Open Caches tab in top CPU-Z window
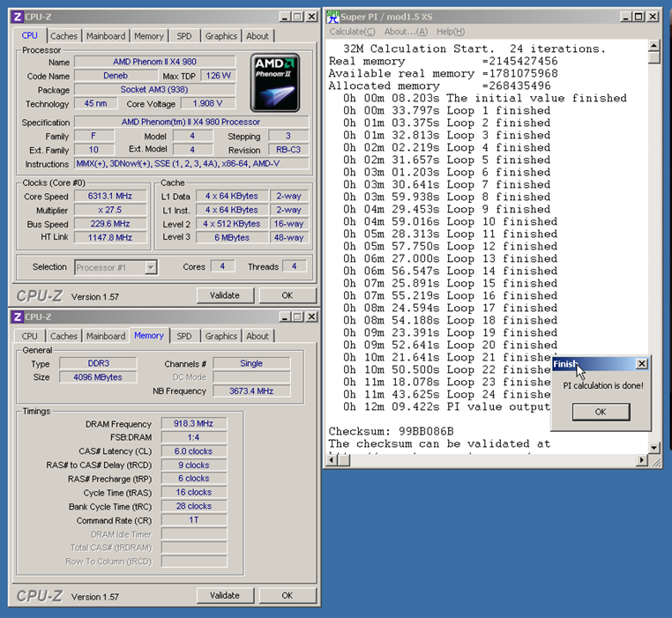 63,36
